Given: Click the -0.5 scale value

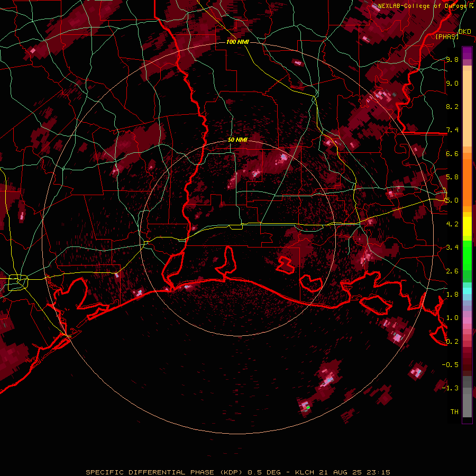Looking at the screenshot, I should click(x=450, y=364).
